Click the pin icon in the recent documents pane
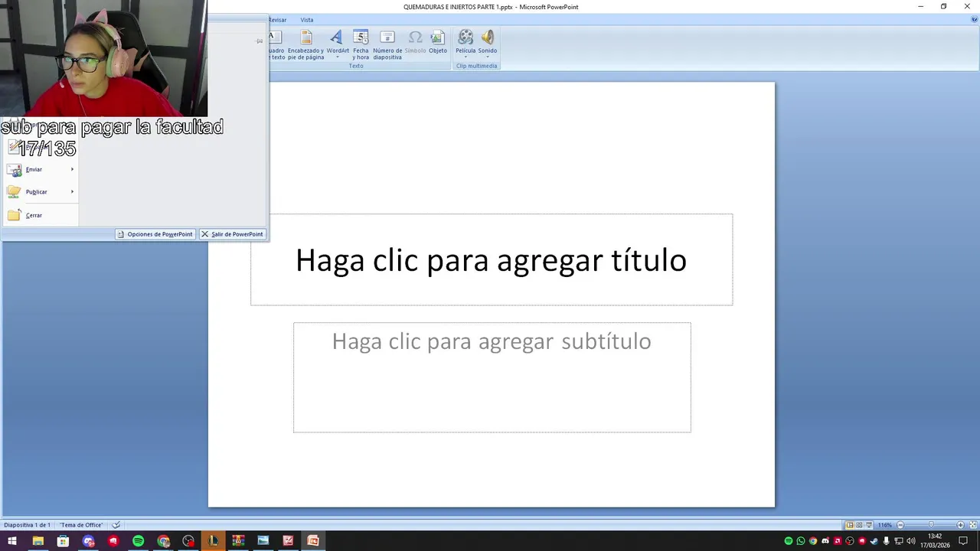 (260, 41)
